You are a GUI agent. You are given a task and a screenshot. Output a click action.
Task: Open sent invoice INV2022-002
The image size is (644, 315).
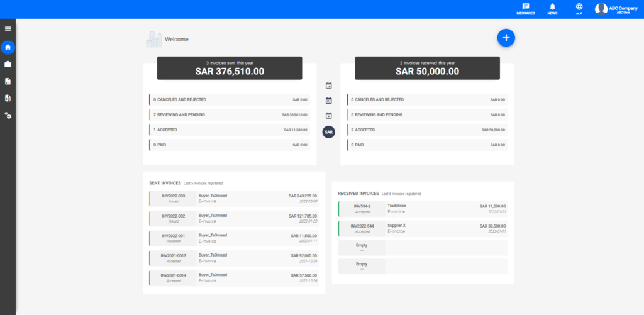pyautogui.click(x=234, y=218)
